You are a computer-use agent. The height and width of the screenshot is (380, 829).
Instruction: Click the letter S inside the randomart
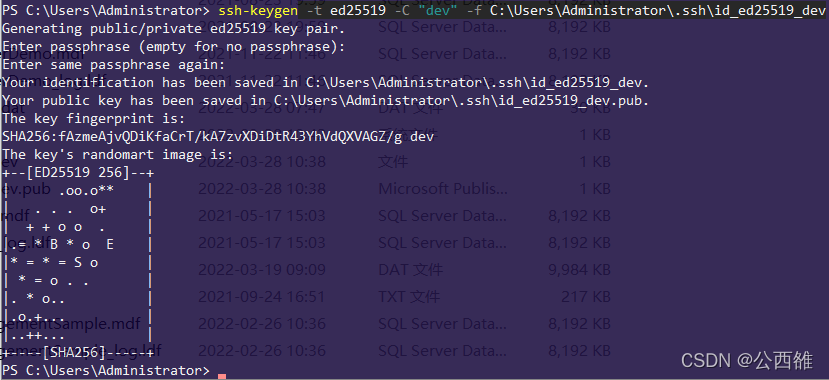78,263
